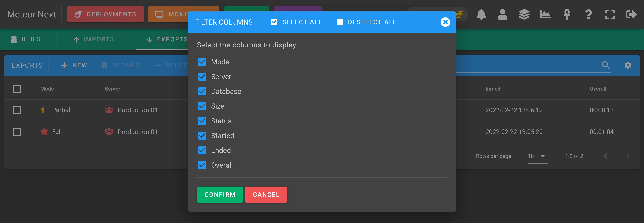Toggle fullscreen mode icon

[x=610, y=15]
